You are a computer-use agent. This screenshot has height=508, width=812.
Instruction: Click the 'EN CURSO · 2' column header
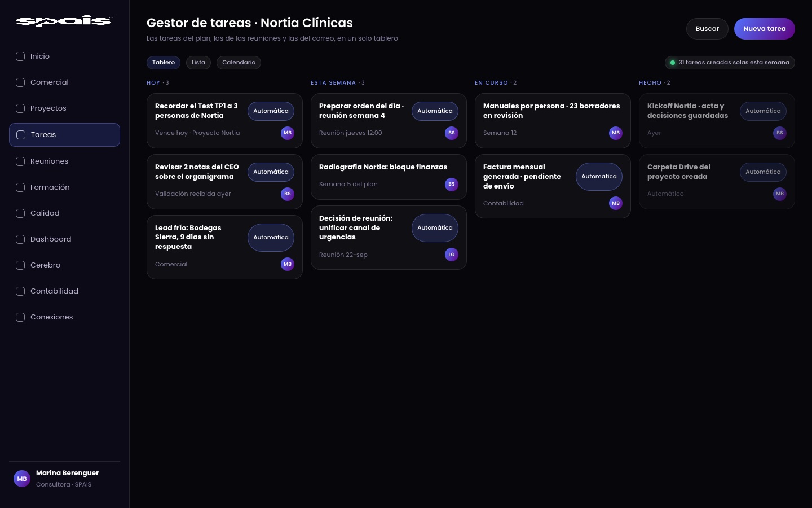pos(496,83)
